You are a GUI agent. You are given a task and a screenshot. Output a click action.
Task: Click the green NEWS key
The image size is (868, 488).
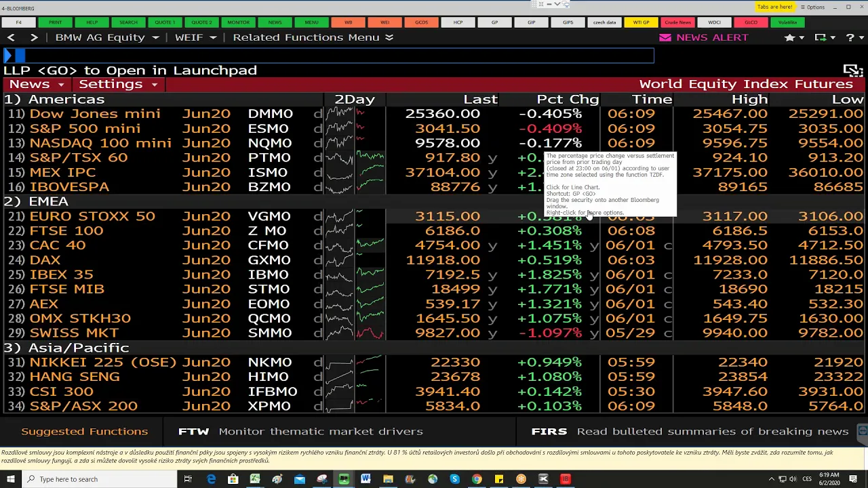[x=275, y=22]
